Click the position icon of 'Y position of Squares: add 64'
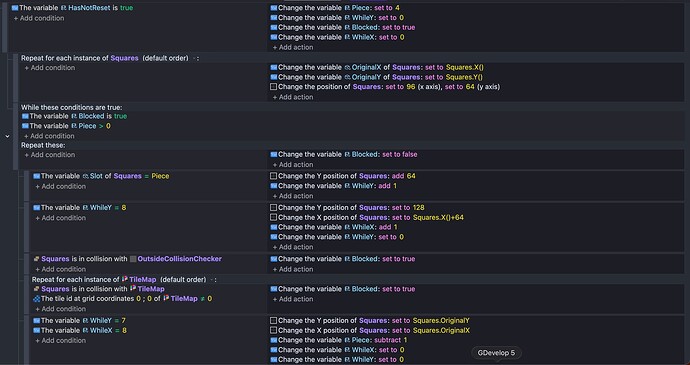Viewport: 690px width, 365px height. click(274, 176)
